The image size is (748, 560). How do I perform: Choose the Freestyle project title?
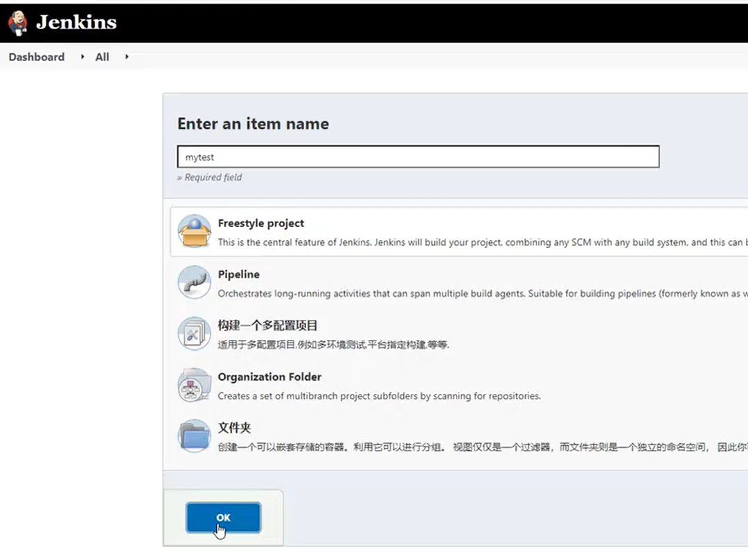pyautogui.click(x=261, y=223)
